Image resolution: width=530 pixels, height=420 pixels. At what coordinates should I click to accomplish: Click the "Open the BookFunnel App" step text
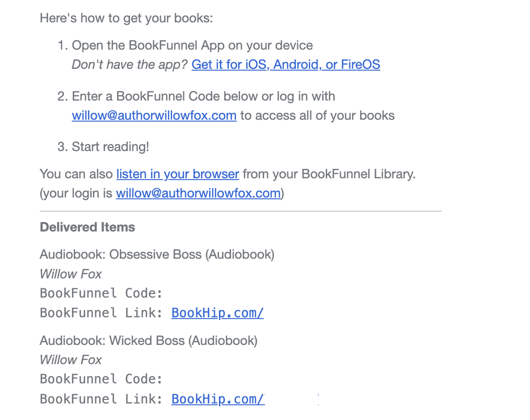192,46
